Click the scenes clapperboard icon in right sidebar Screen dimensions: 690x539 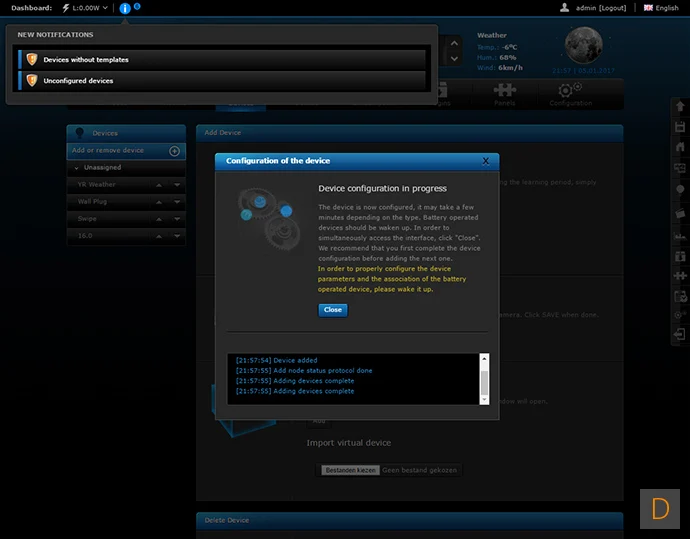tap(680, 213)
